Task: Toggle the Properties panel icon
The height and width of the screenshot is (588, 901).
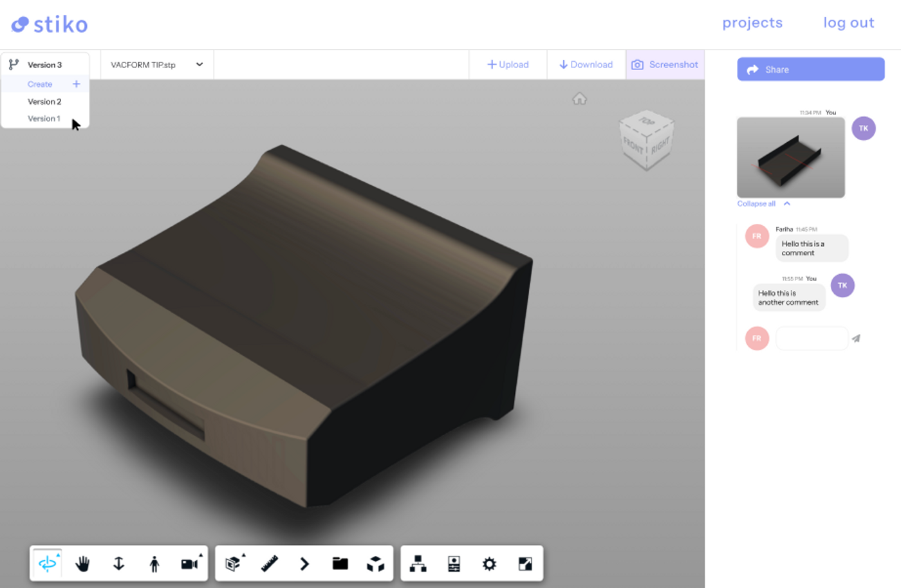Action: click(x=454, y=564)
